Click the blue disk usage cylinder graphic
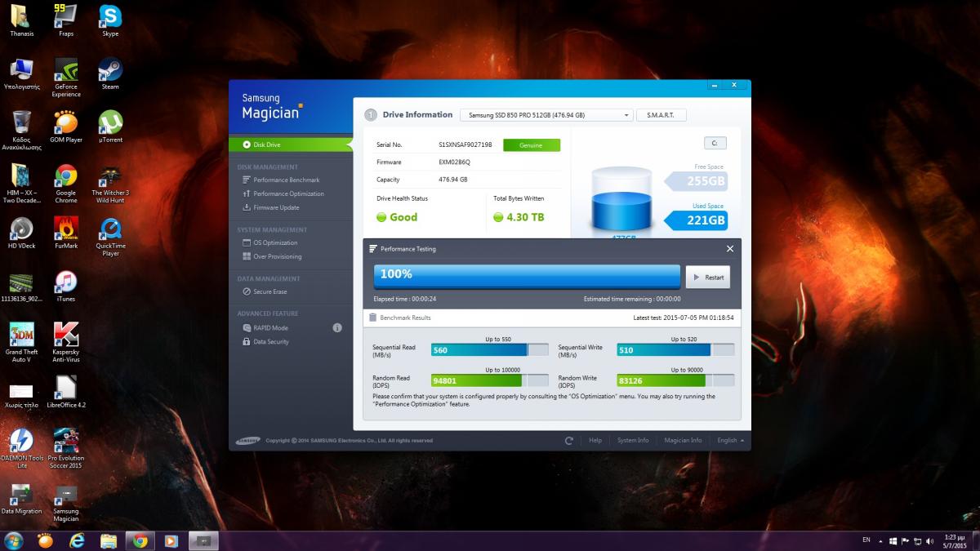Screen dimensions: 980x551 tap(621, 200)
